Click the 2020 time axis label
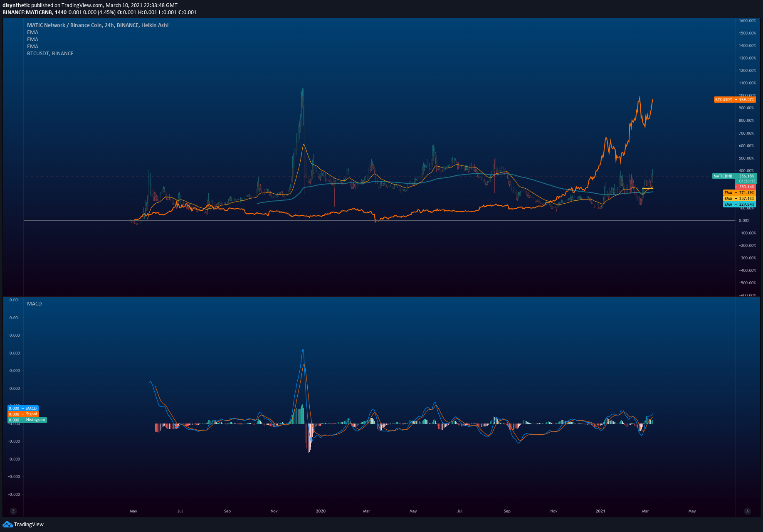This screenshot has width=763, height=532. tap(321, 511)
